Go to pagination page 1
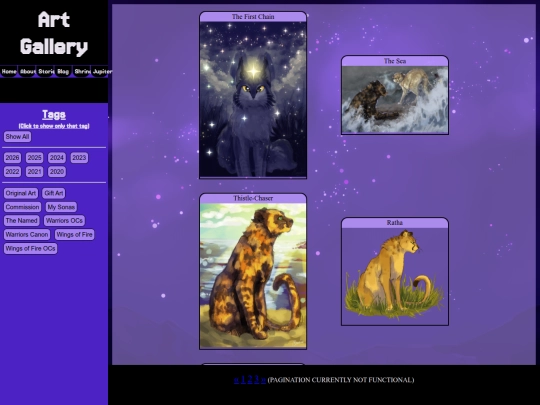The width and height of the screenshot is (540, 405). [x=243, y=380]
